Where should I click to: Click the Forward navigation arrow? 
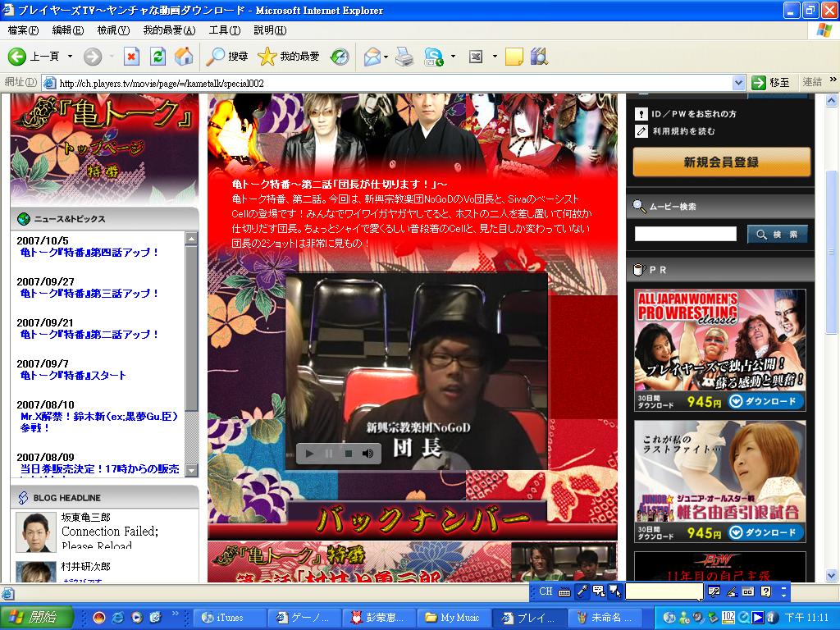93,57
